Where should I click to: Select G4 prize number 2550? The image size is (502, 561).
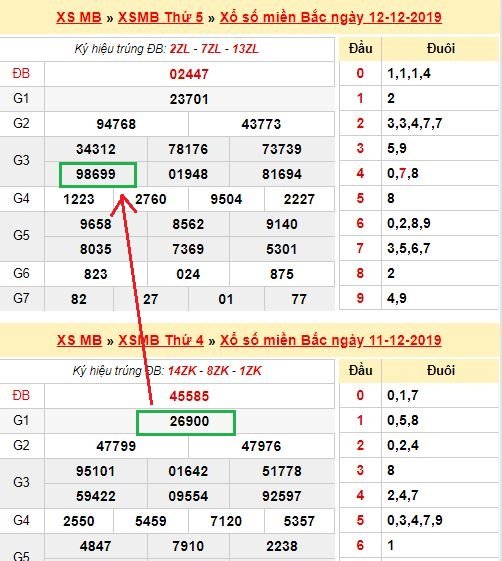79,521
